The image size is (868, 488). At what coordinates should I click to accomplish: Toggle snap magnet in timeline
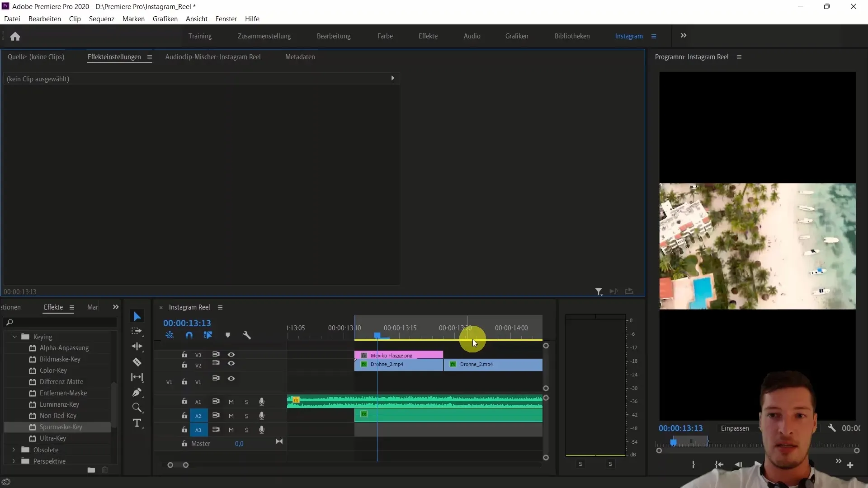189,335
